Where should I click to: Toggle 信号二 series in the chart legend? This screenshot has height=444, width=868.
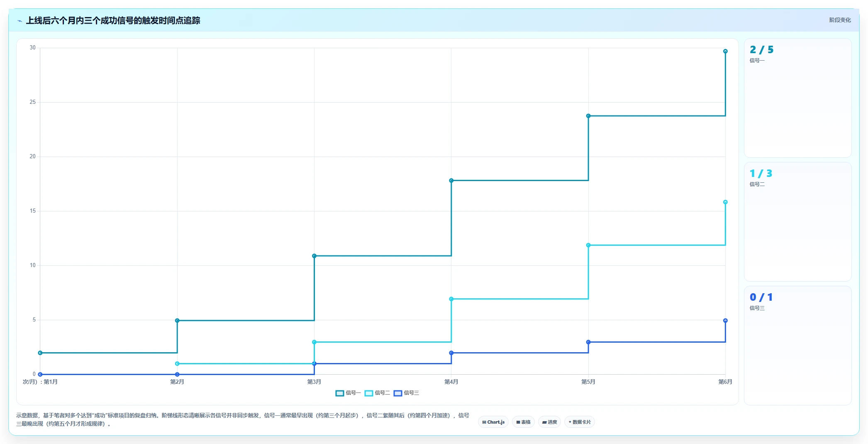pyautogui.click(x=377, y=393)
